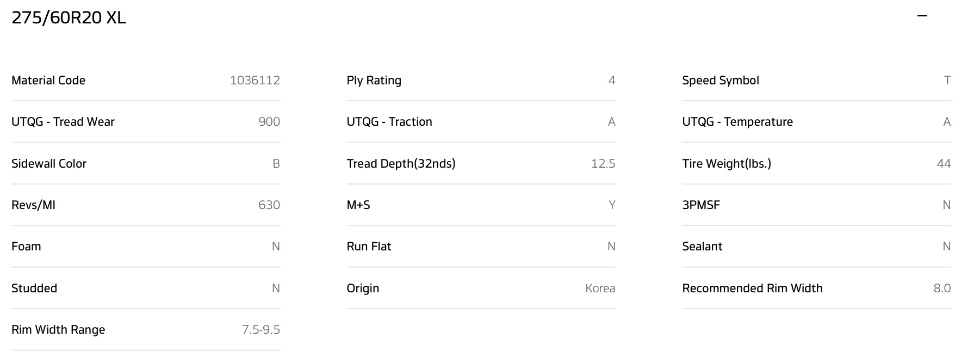Click the Tread Depth(32nds) value 12.5
The image size is (980, 356).
tap(603, 163)
